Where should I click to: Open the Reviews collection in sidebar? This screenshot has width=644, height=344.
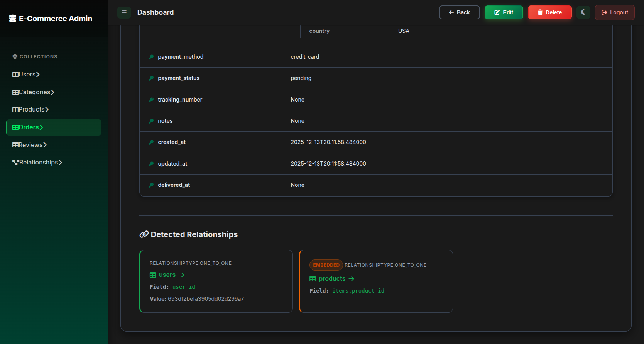30,145
